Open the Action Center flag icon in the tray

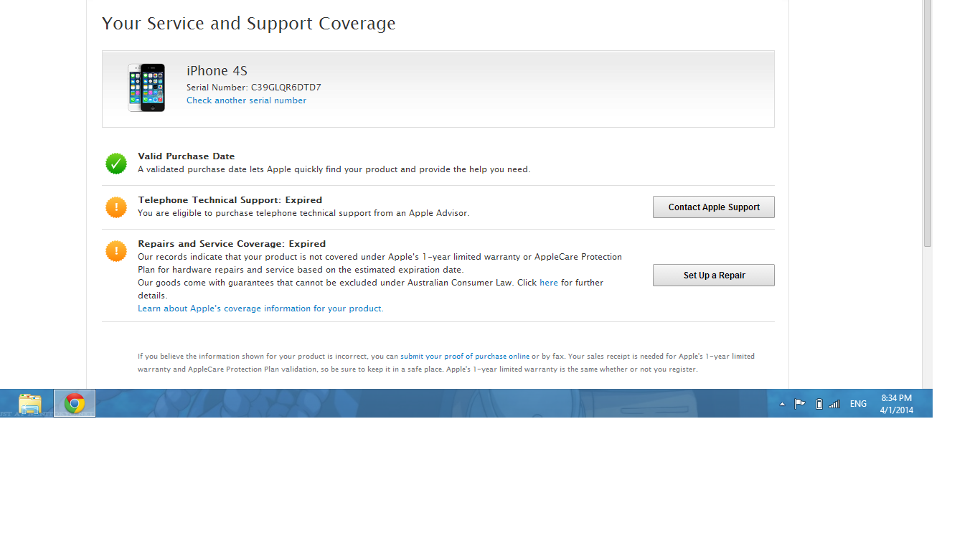click(799, 404)
